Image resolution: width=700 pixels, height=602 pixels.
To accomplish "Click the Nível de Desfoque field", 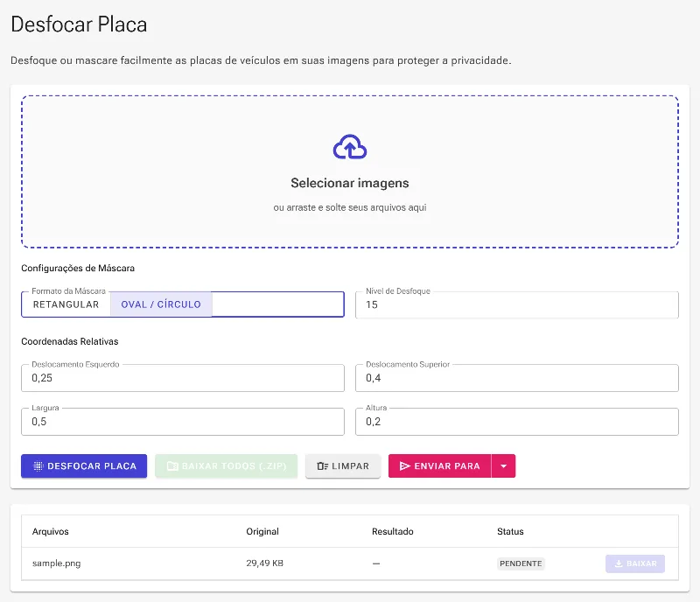I will point(517,305).
